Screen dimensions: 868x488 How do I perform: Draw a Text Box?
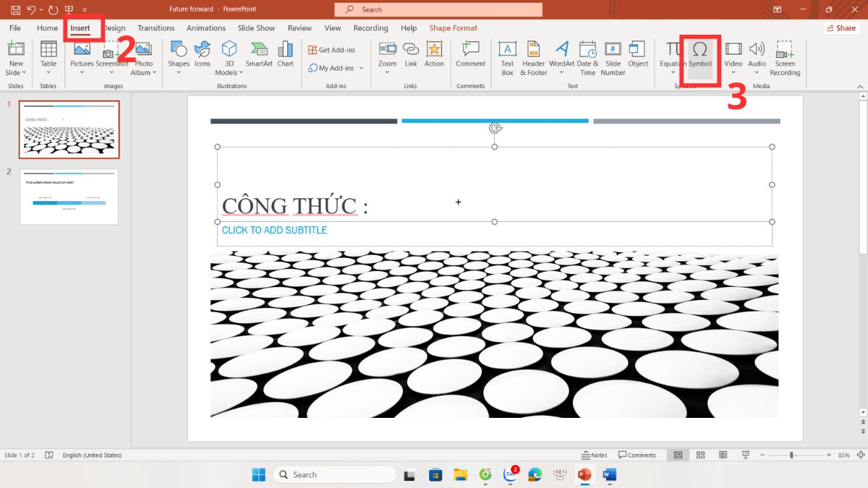pos(508,58)
